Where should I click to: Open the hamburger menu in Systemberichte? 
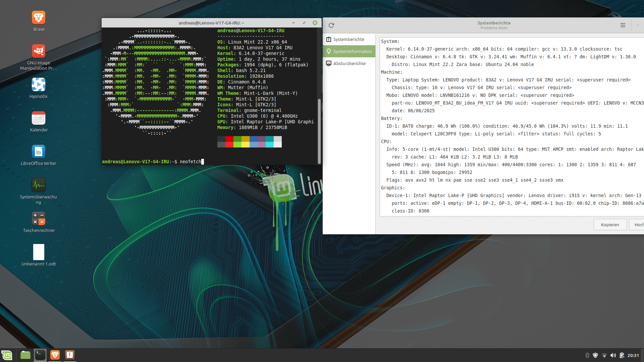point(623,25)
